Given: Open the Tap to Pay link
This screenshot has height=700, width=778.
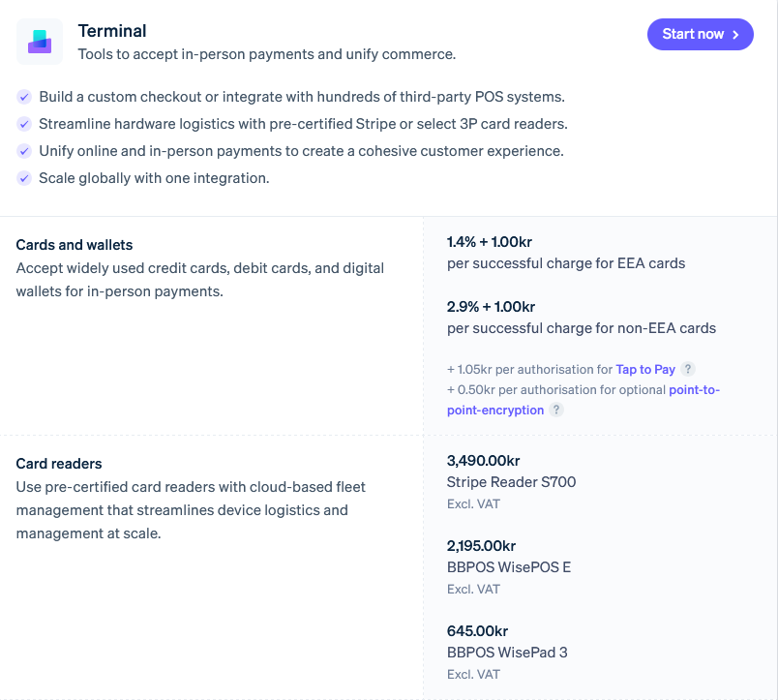Looking at the screenshot, I should [645, 369].
